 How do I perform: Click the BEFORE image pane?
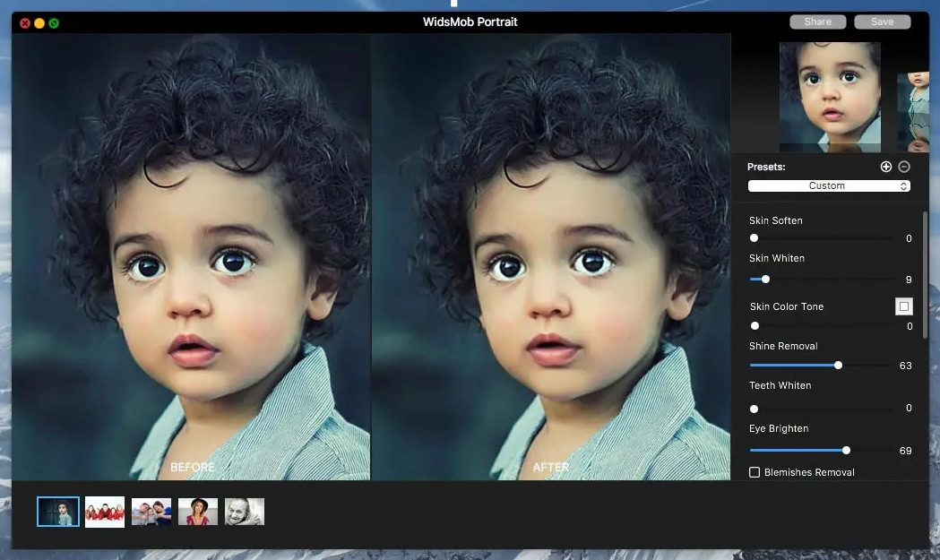tap(191, 256)
